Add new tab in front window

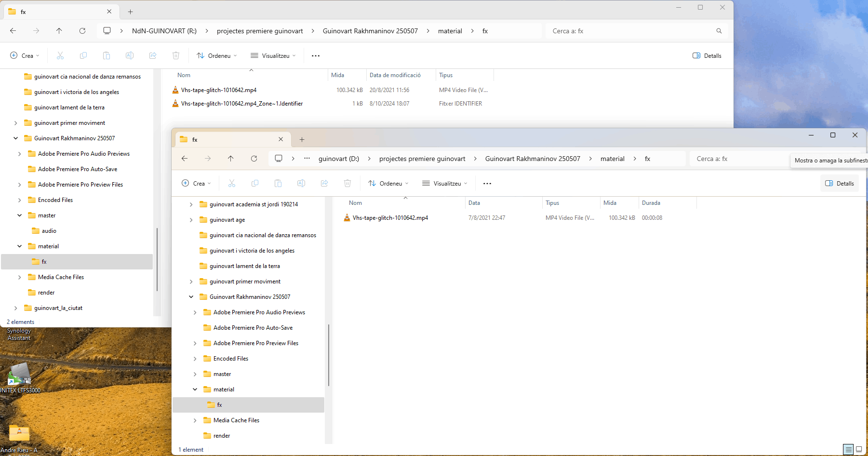point(302,139)
